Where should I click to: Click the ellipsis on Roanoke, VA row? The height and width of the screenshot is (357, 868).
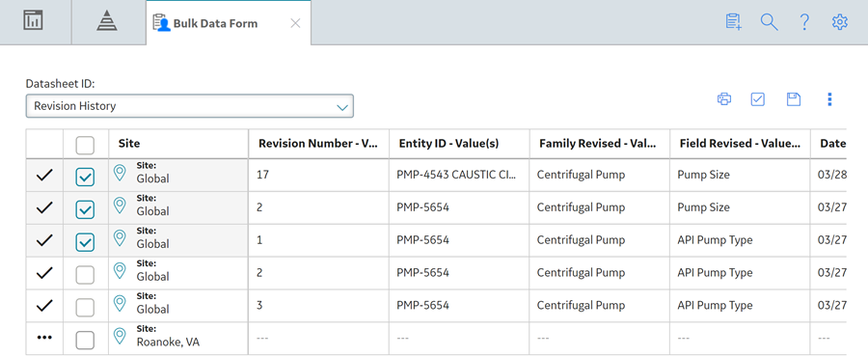click(44, 337)
